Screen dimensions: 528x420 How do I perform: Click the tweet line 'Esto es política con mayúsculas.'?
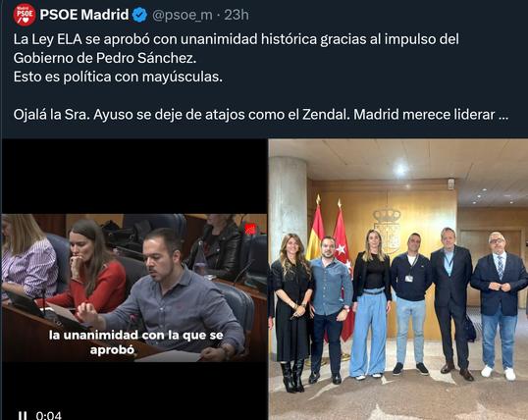tap(118, 78)
